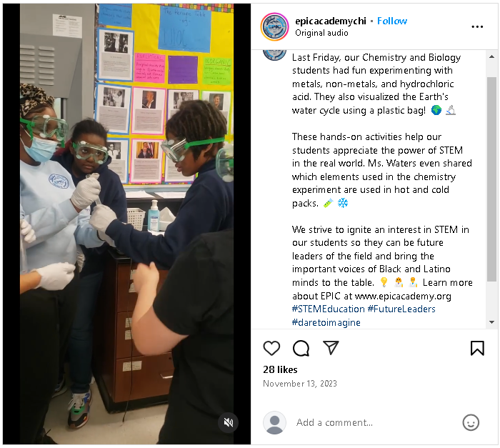500x448 pixels.
Task: Open the epicacademychi username link
Action: pyautogui.click(x=330, y=21)
